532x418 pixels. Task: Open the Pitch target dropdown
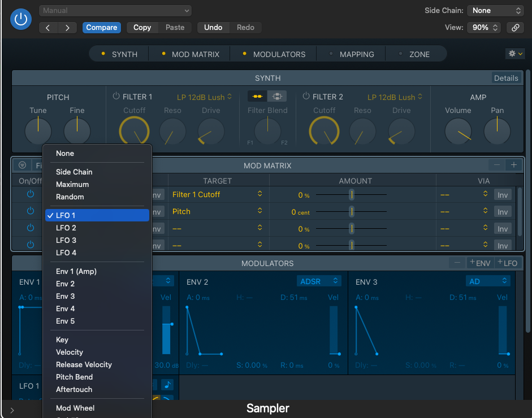point(217,212)
